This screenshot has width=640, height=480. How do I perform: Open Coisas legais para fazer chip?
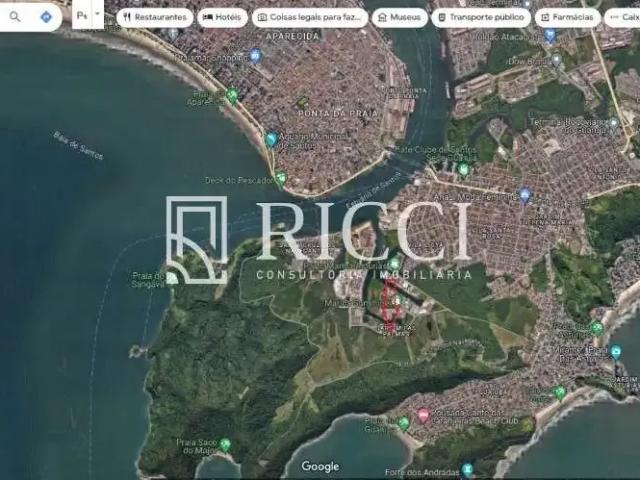coord(310,18)
